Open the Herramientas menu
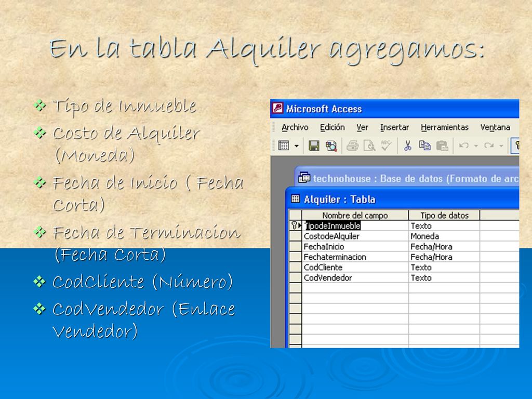The height and width of the screenshot is (399, 532). (445, 127)
